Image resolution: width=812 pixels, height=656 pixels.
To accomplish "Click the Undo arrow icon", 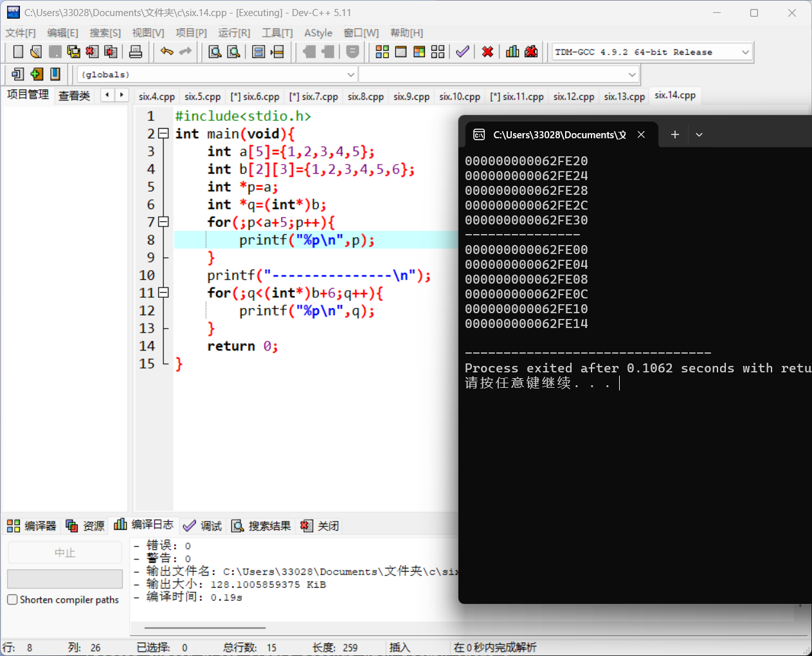I will [167, 51].
